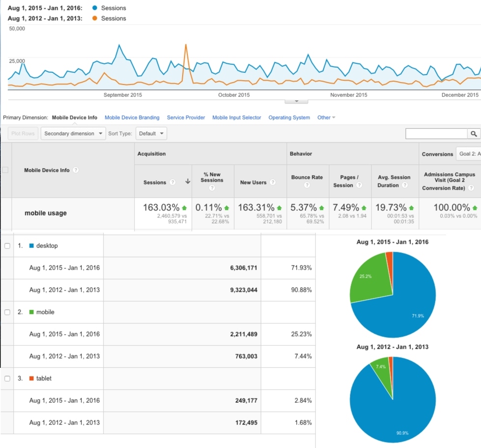Click the search magnifier icon
This screenshot has height=448, width=481.
[474, 134]
